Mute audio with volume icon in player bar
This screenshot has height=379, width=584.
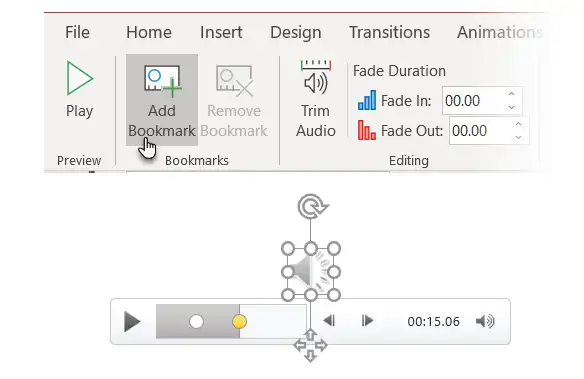[x=485, y=321]
